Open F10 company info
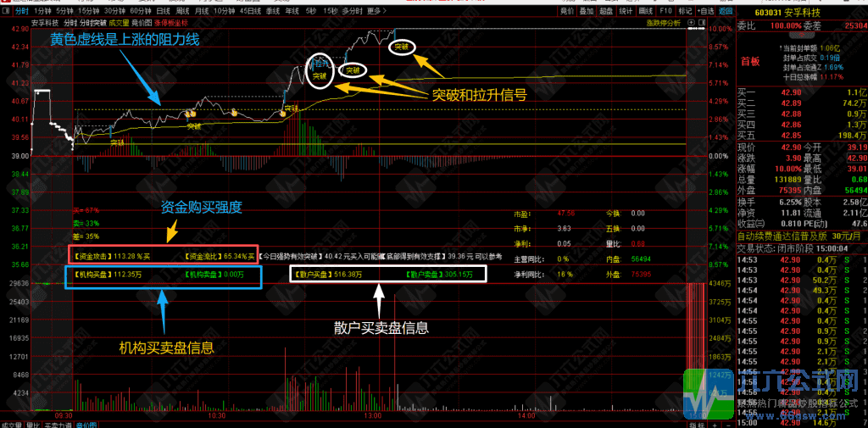The image size is (868, 428). point(666,11)
